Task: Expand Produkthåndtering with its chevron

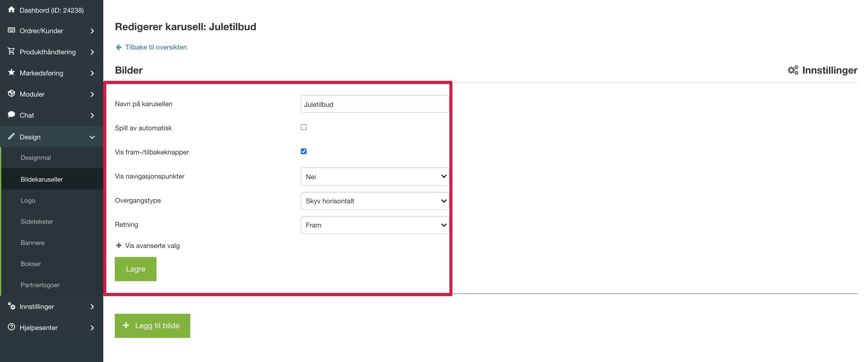Action: [x=92, y=52]
